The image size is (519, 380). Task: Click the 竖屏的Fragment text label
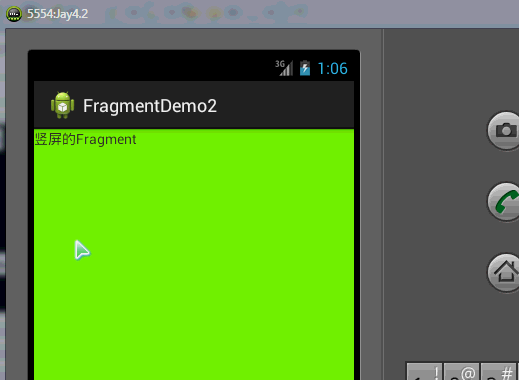coord(85,139)
